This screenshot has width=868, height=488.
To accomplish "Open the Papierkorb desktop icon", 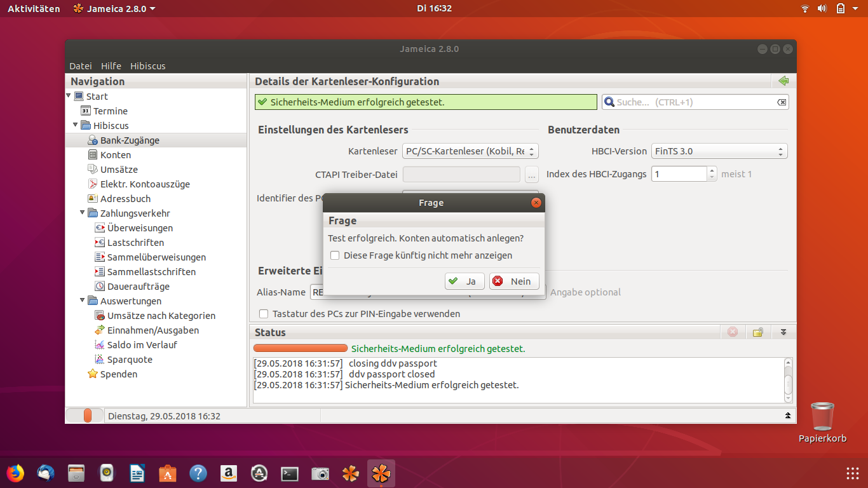I will (x=823, y=423).
